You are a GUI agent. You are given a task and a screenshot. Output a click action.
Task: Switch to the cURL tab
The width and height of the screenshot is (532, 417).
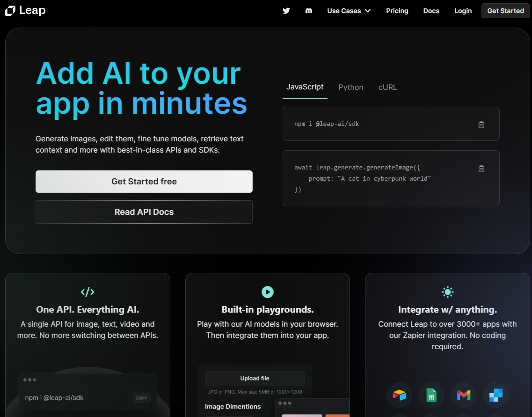(387, 87)
